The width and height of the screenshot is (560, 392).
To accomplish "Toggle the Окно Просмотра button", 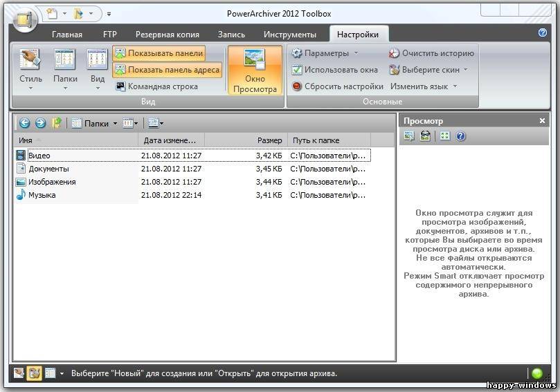I will coord(255,70).
